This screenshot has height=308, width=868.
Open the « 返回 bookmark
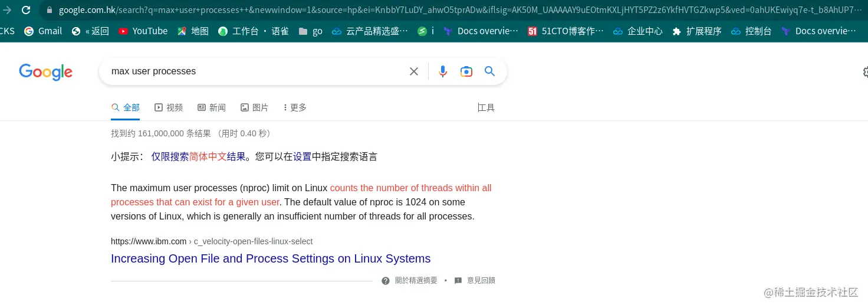coord(90,31)
